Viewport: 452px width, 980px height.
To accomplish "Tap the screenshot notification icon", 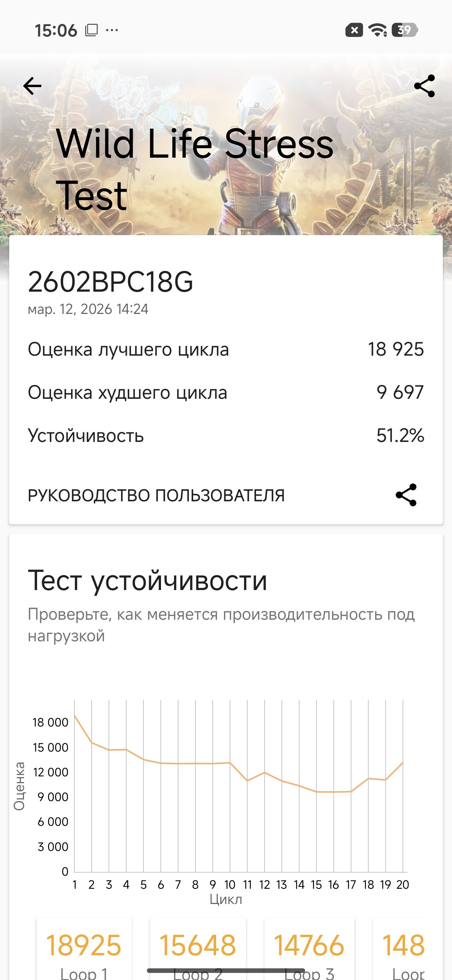I will pos(91,30).
